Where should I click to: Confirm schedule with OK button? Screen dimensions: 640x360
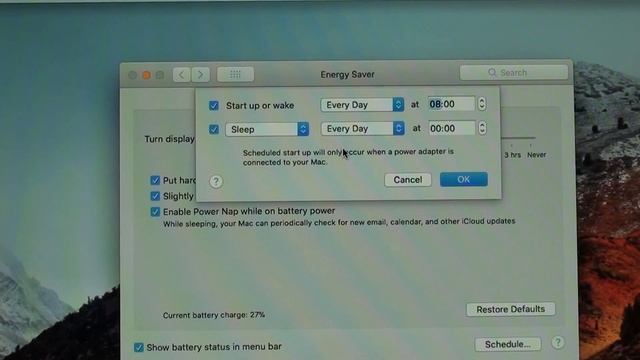(464, 179)
